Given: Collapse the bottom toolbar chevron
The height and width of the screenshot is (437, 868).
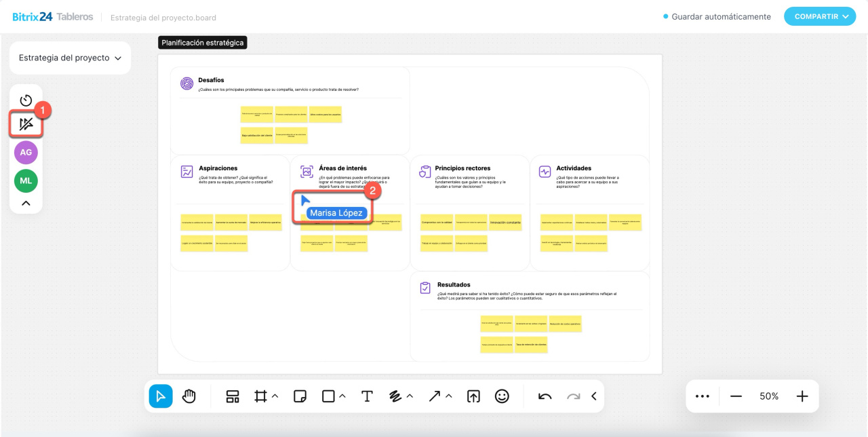Looking at the screenshot, I should click(x=594, y=396).
